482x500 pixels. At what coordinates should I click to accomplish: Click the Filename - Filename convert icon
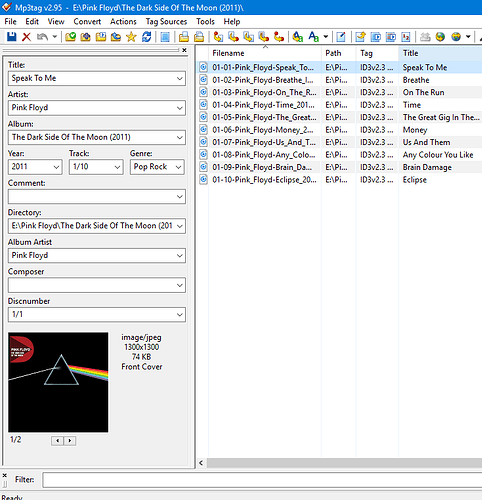(248, 37)
